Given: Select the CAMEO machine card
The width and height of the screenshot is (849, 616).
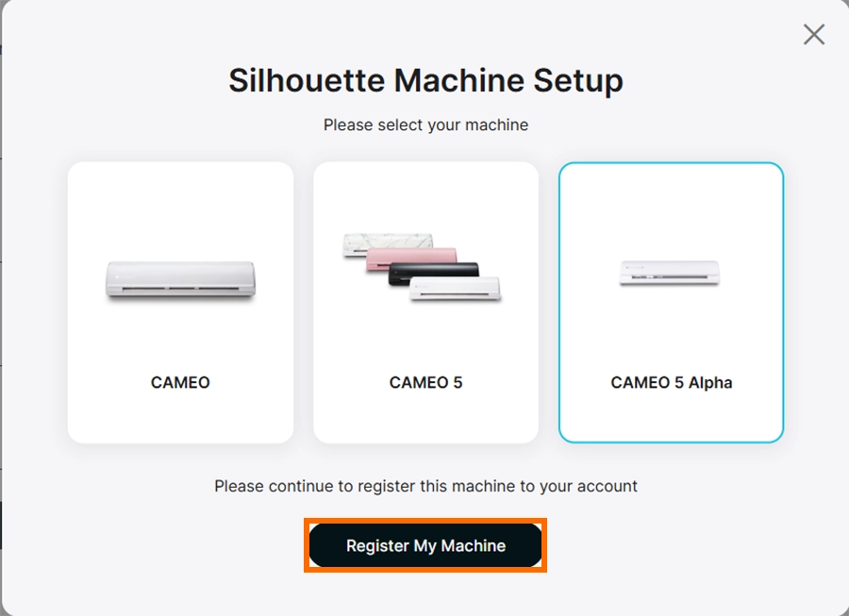Looking at the screenshot, I should tap(180, 302).
